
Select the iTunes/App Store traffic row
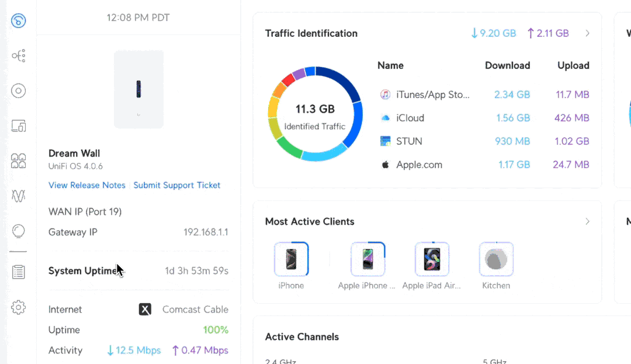coord(432,95)
